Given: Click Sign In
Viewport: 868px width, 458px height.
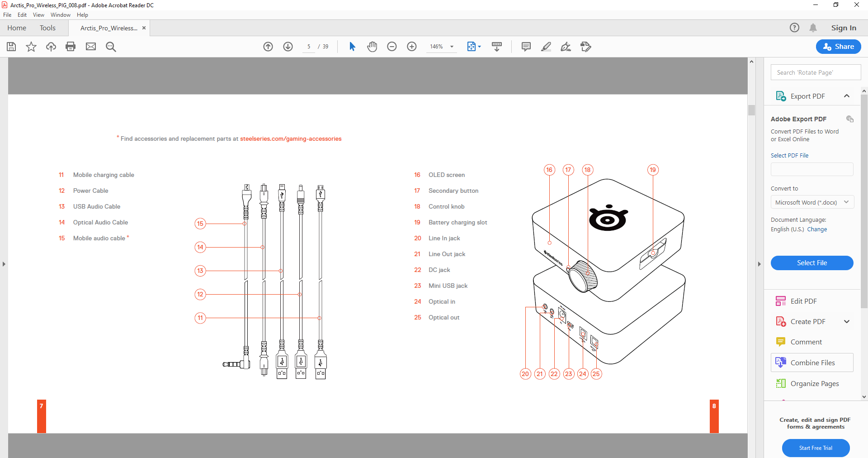Looking at the screenshot, I should 844,28.
